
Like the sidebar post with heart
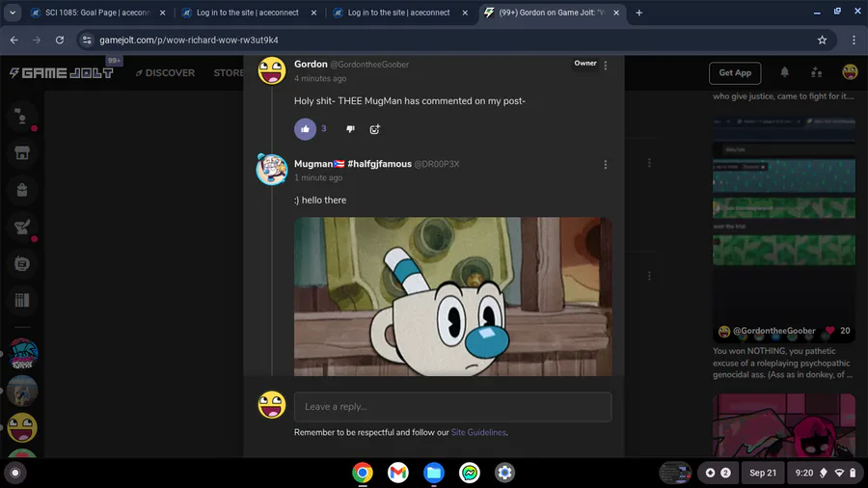(x=829, y=330)
